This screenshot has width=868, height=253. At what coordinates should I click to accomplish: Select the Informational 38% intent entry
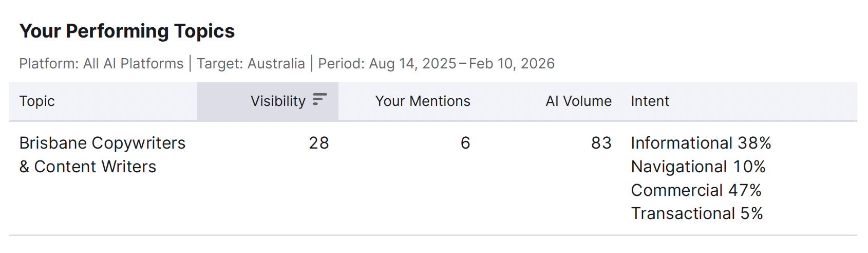[701, 143]
